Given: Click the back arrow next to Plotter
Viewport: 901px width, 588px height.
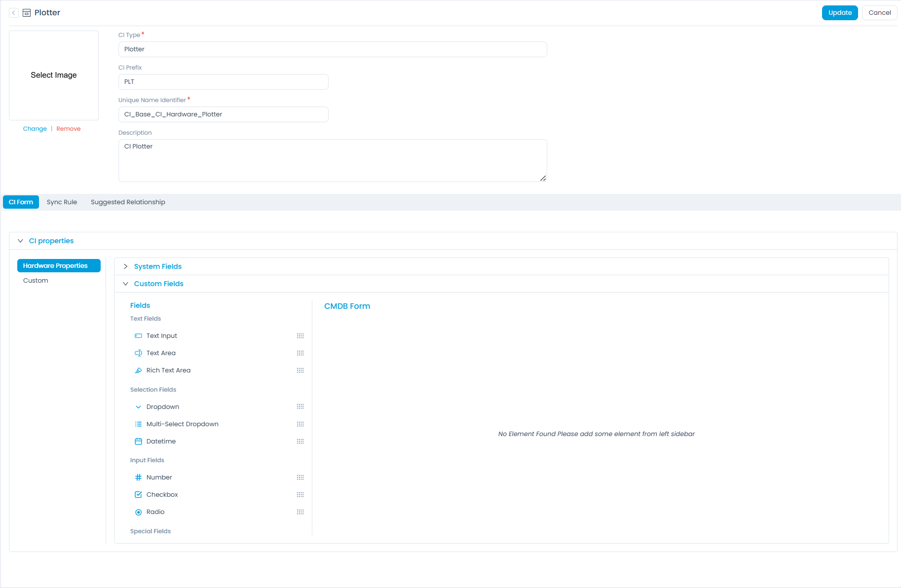Looking at the screenshot, I should [14, 13].
